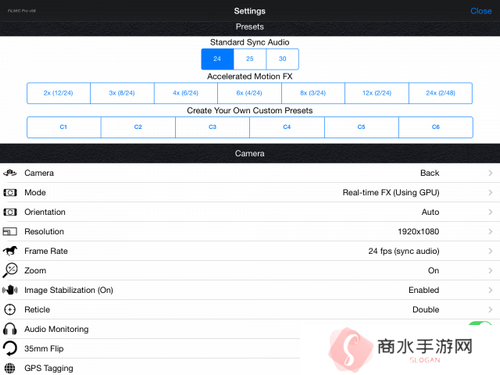Click the 35mm Flip rotate icon
The image size is (500, 375).
click(10, 348)
